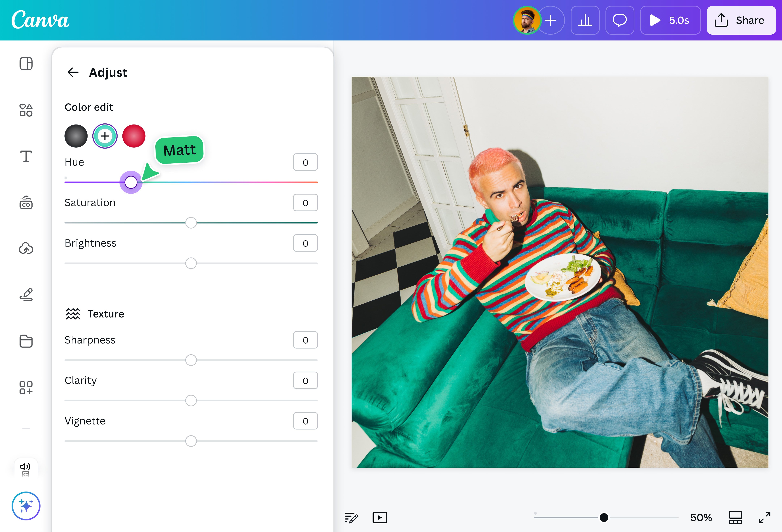Click the Hue value input field
This screenshot has height=532, width=782.
coord(305,162)
